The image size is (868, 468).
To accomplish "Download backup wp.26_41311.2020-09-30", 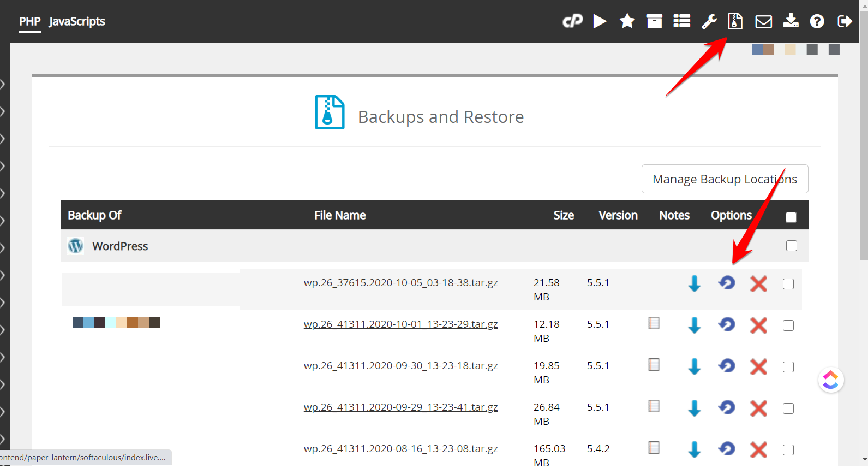I will (694, 366).
